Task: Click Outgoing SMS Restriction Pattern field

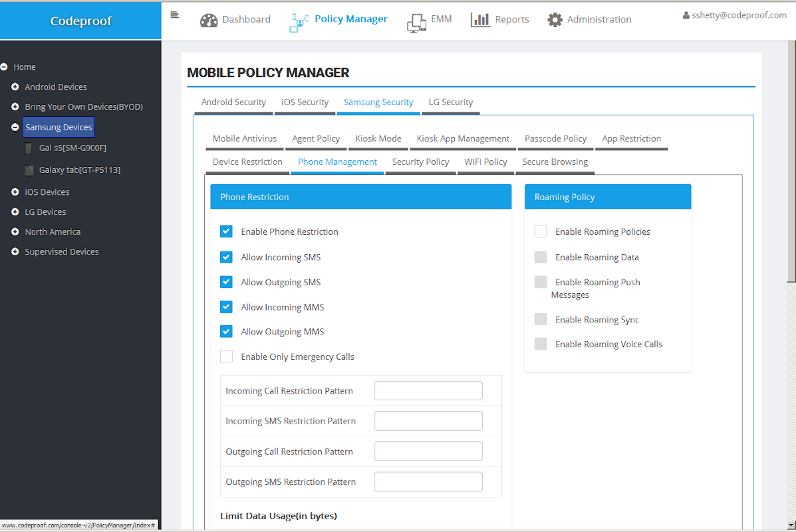Action: coord(428,481)
